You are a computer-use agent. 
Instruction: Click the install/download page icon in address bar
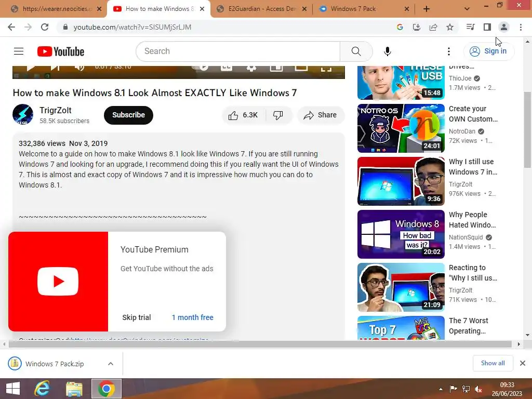coord(416,27)
